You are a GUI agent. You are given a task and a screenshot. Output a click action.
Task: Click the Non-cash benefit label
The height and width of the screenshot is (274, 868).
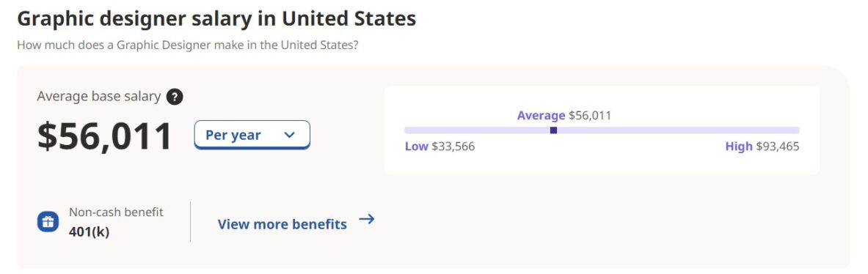(116, 212)
